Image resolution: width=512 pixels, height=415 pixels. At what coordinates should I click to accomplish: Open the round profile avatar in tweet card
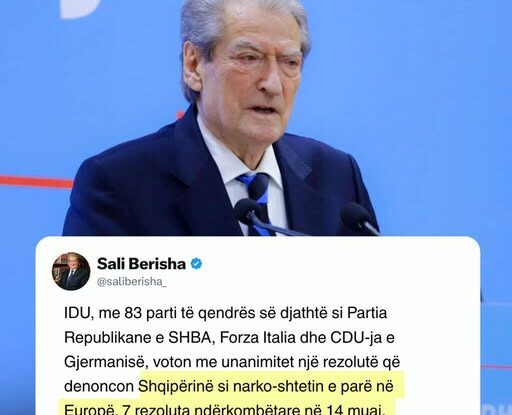pyautogui.click(x=71, y=271)
